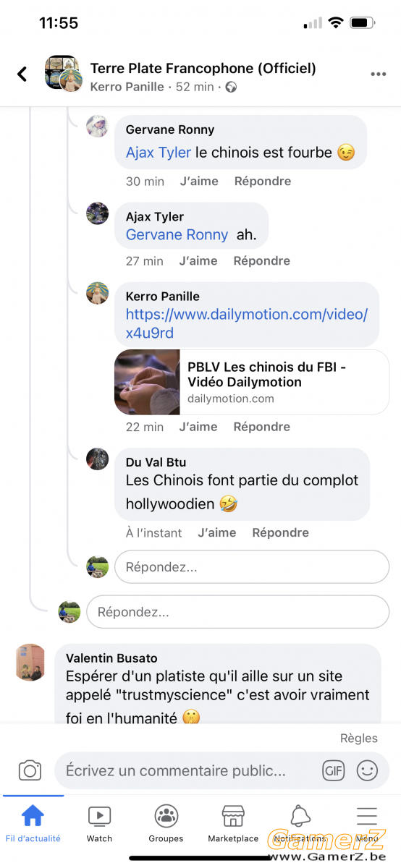Reply to Ajax Tyler's comment via Répondre
This screenshot has width=401, height=868.
(261, 261)
